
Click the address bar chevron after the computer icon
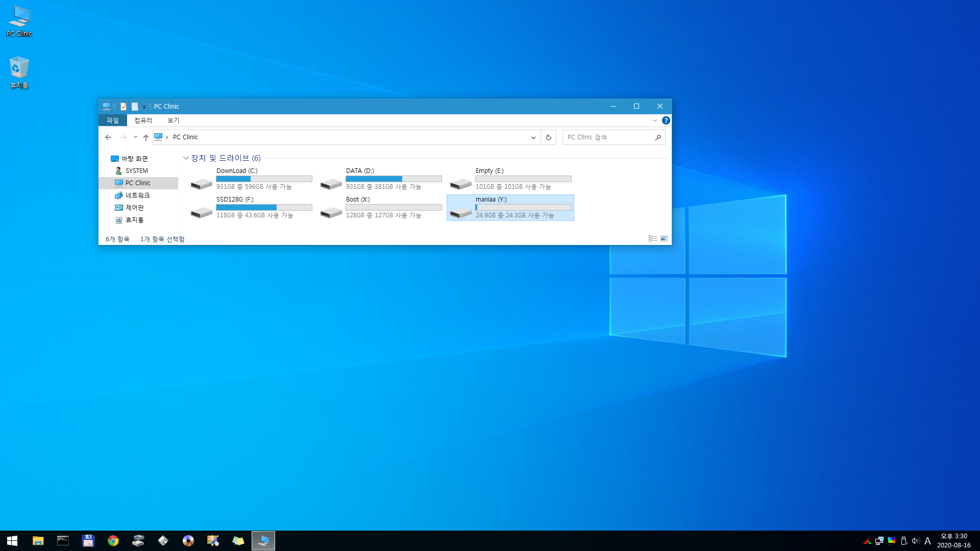click(167, 137)
